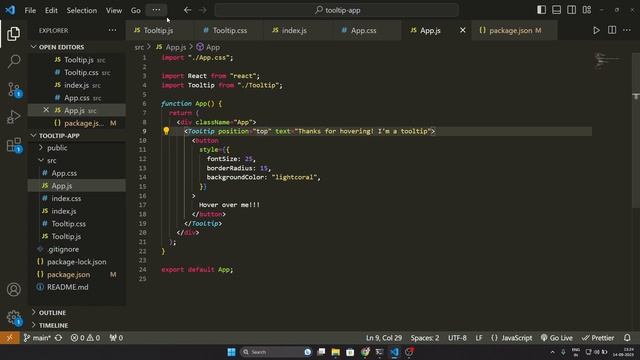Open the Manage settings gear
Image resolution: width=640 pixels, height=360 pixels.
coord(13,318)
